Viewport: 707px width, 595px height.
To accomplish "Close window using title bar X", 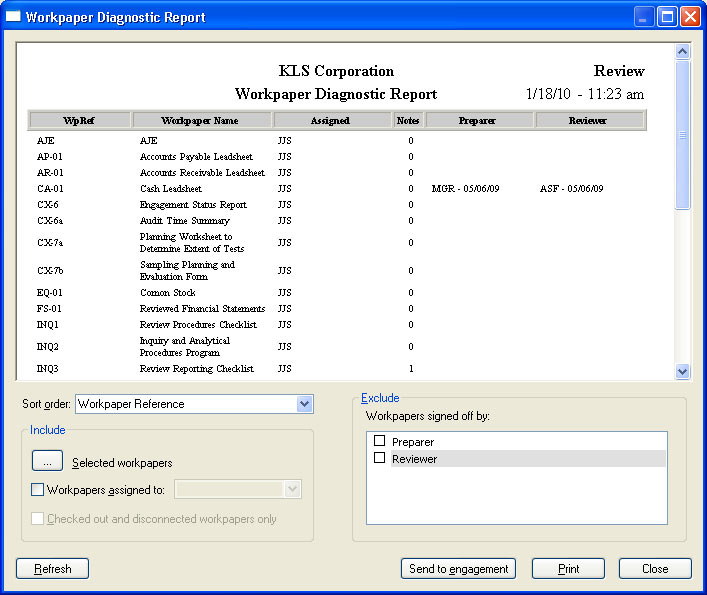I will [x=689, y=17].
